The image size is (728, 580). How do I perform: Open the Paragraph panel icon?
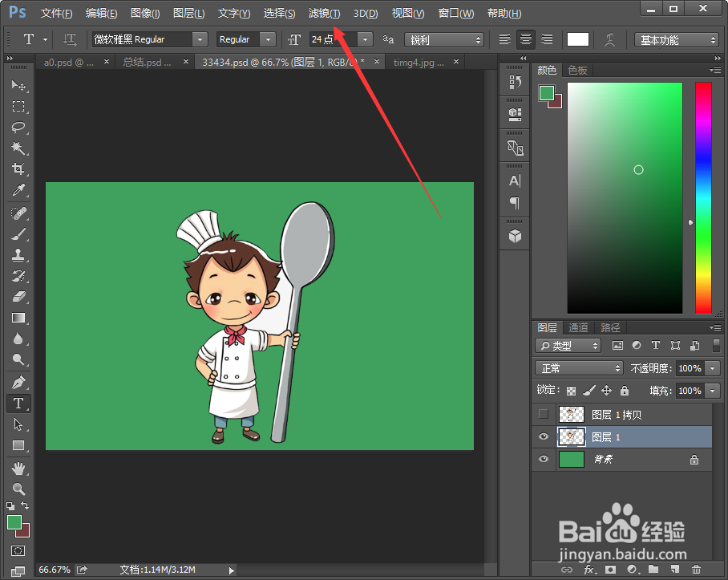[515, 202]
